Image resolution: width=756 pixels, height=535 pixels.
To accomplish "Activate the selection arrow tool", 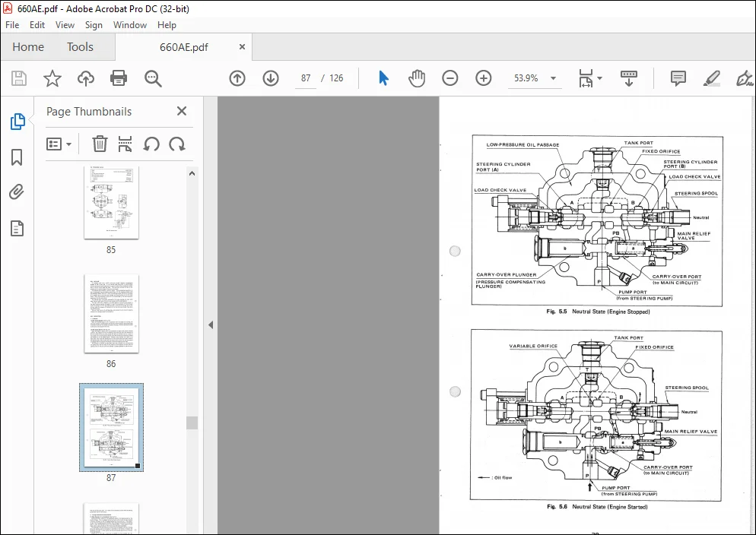I will [384, 78].
